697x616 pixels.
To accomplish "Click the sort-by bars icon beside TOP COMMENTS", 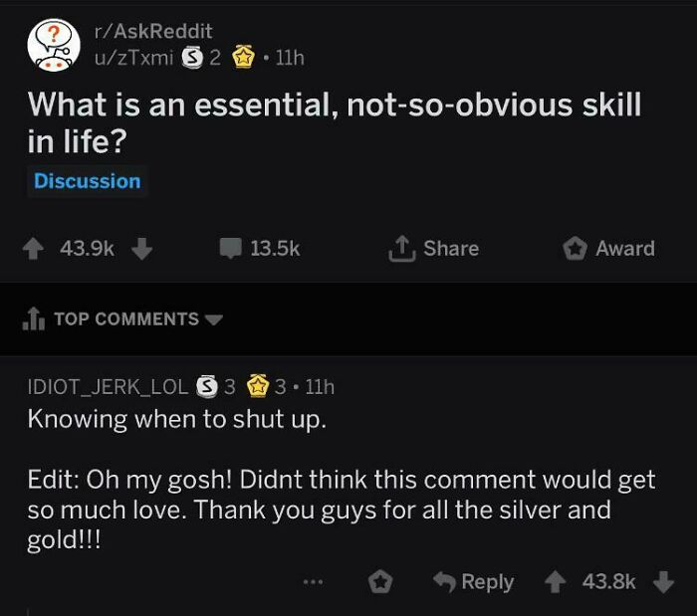I will [33, 318].
